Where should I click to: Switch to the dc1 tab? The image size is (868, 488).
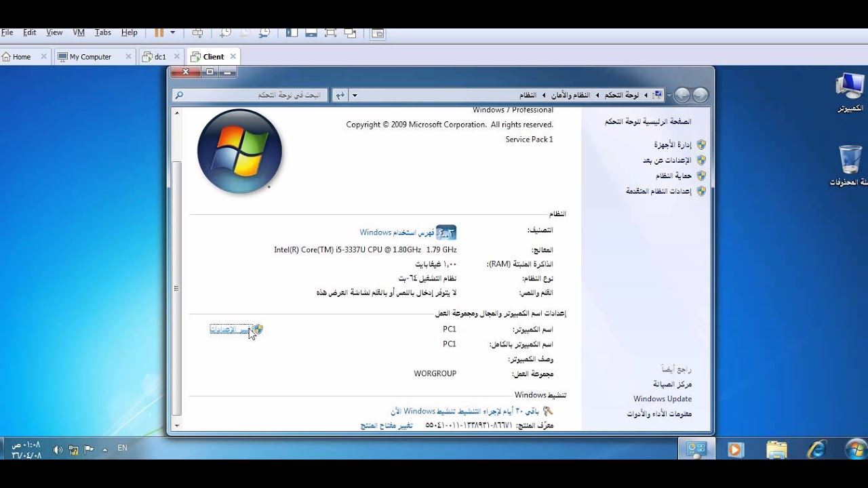[160, 57]
